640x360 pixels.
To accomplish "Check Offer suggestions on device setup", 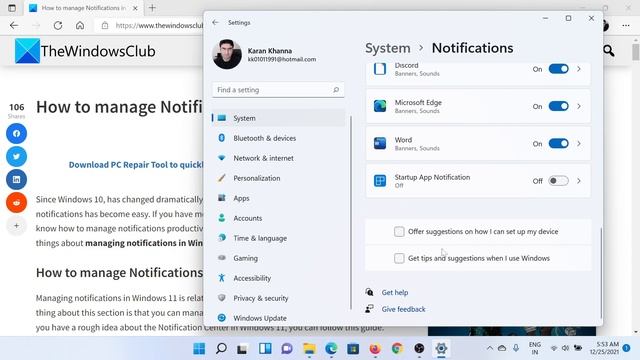I will 399,231.
